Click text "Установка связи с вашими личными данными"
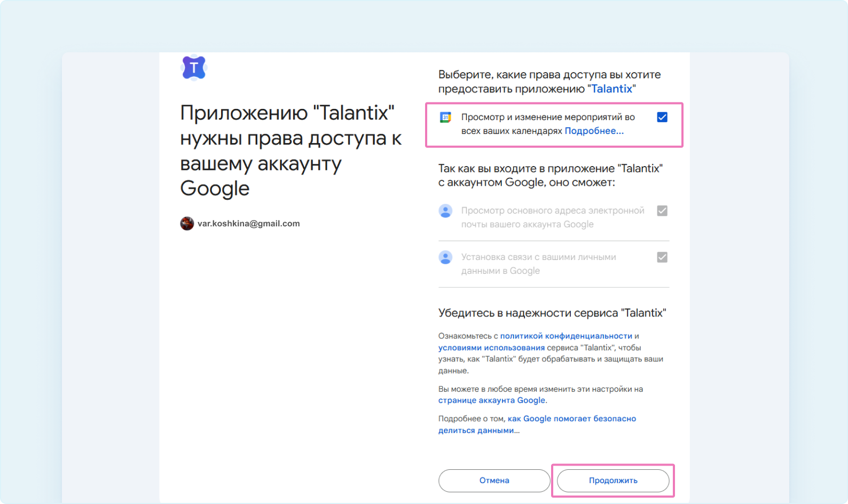Screen dimensions: 848x504 pos(538,264)
